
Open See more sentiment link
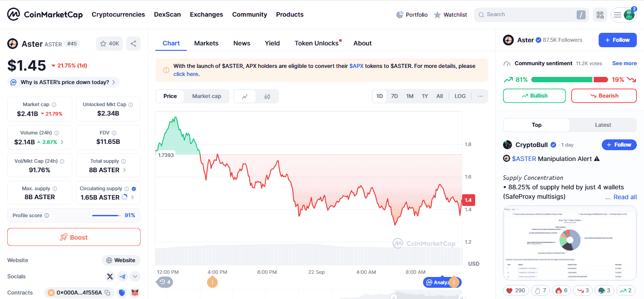(624, 63)
